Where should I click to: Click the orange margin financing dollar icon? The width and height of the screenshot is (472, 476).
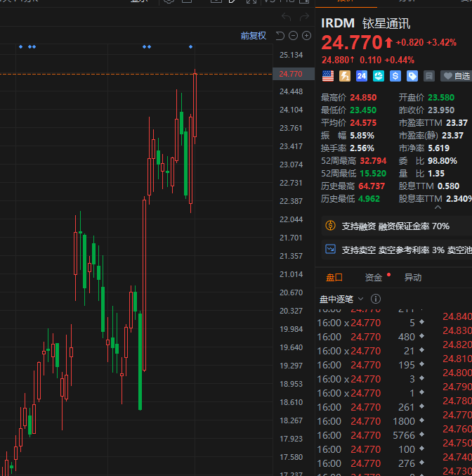pyautogui.click(x=330, y=226)
